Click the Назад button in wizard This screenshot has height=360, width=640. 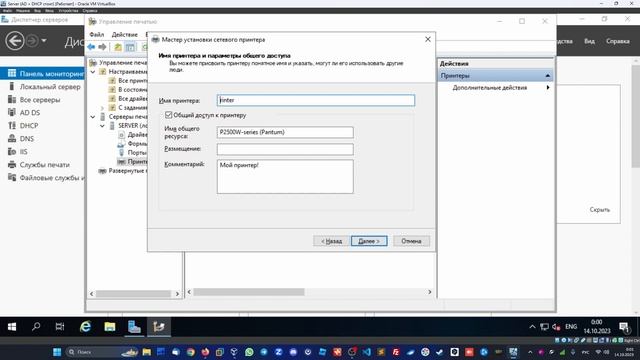(331, 241)
